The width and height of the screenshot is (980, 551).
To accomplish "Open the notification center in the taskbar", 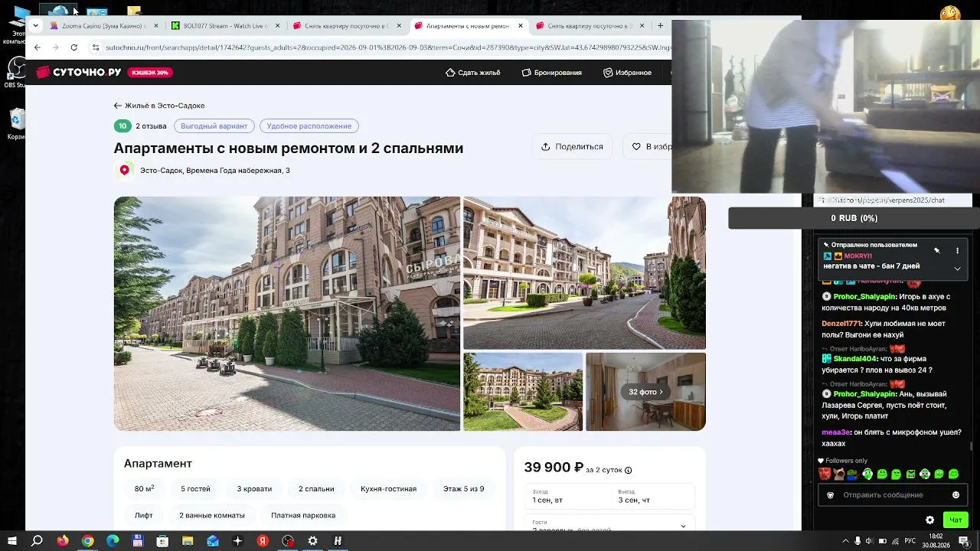I will (964, 541).
